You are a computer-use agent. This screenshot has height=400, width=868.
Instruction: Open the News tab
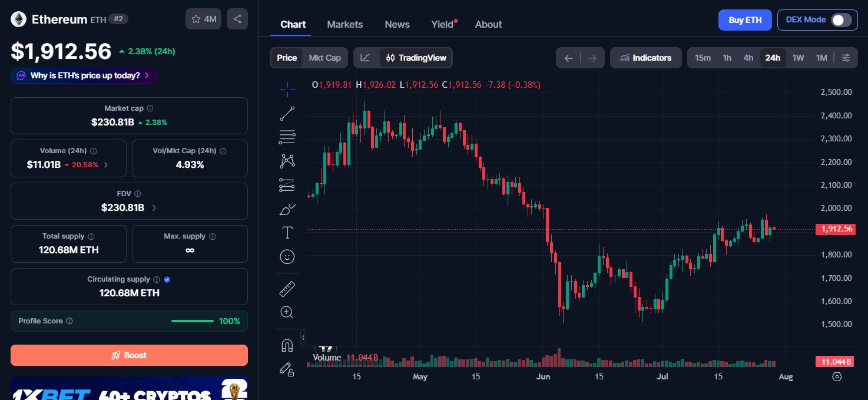click(x=397, y=24)
